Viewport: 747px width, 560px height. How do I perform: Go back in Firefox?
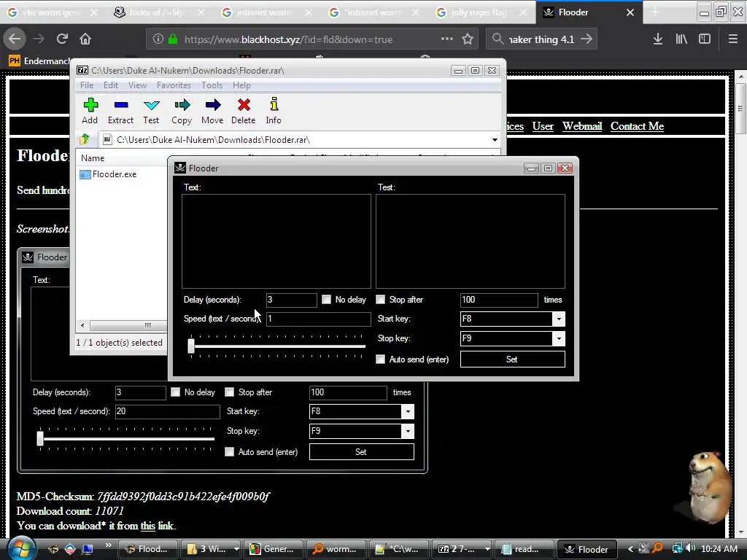pyautogui.click(x=15, y=39)
